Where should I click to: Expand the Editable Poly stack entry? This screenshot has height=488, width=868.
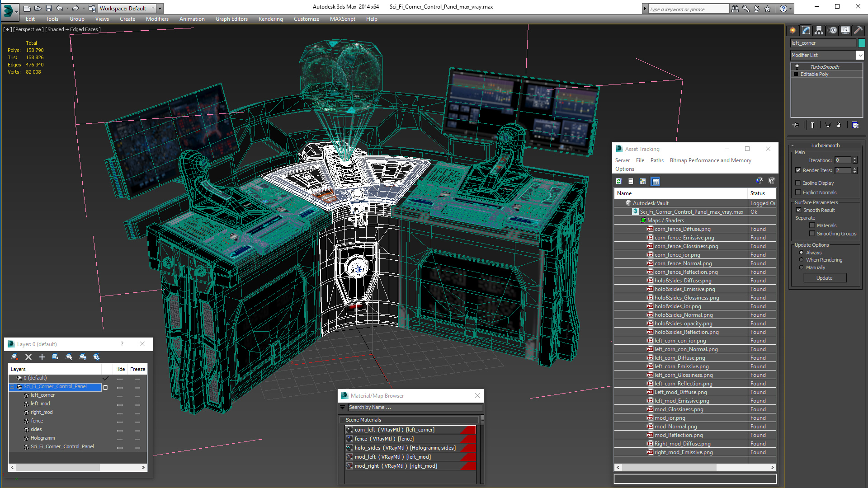click(x=796, y=74)
